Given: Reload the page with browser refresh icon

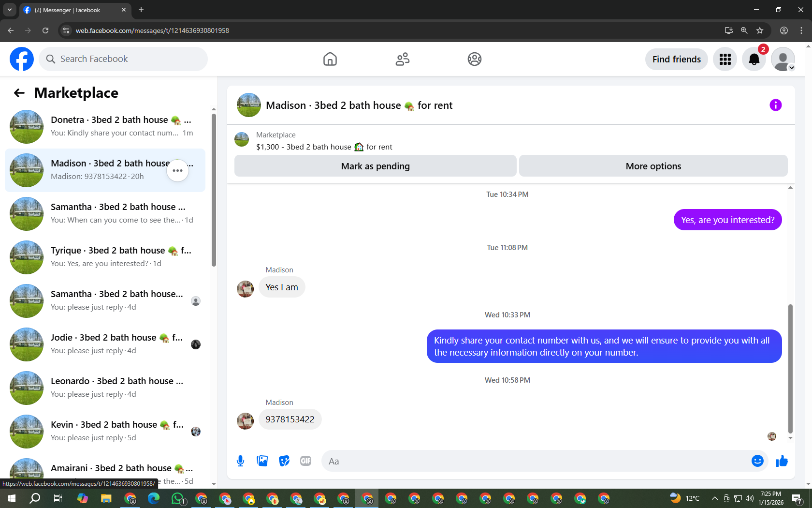Looking at the screenshot, I should 45,30.
